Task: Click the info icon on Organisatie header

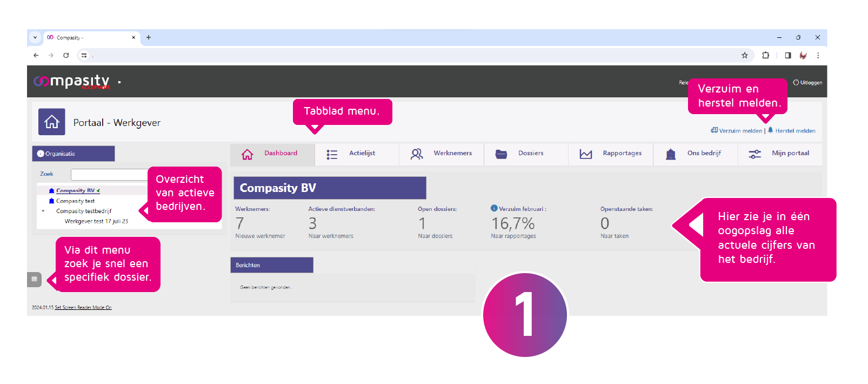Action: point(41,154)
